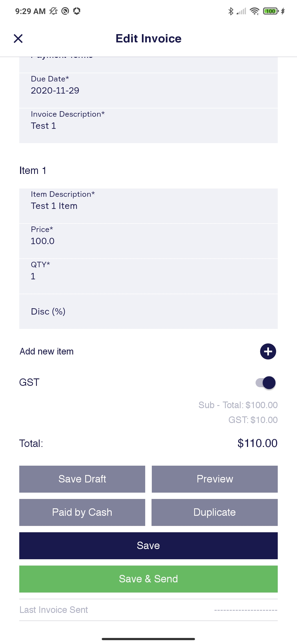Edit the Item Description field
297x644 pixels.
pos(148,206)
